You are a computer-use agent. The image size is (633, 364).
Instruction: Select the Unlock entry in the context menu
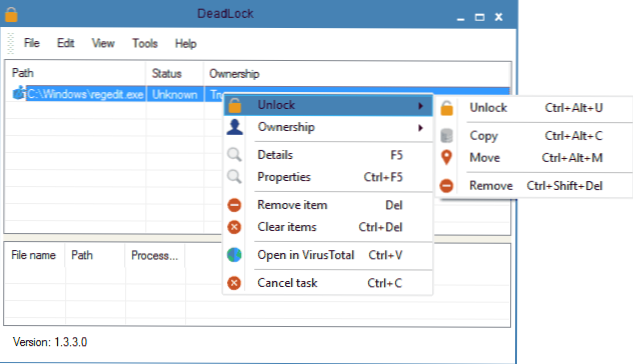[x=328, y=105]
